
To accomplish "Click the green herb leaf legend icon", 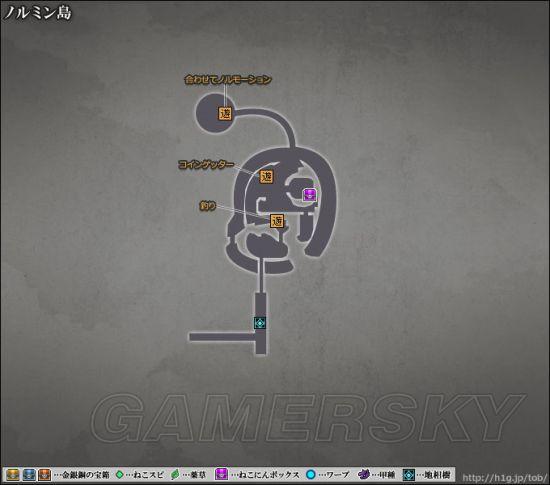I will [175, 475].
